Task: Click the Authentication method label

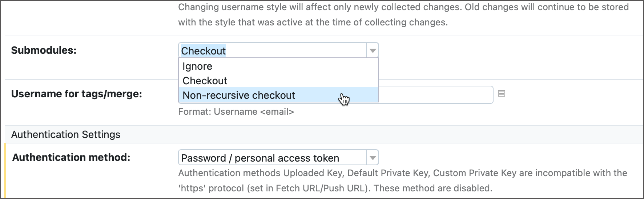Action: [71, 157]
